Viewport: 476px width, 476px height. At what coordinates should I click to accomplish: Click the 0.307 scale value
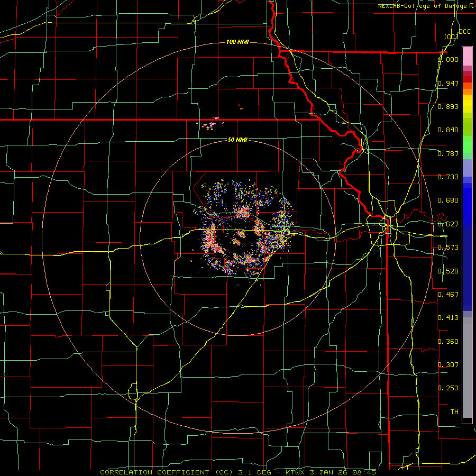pos(448,364)
